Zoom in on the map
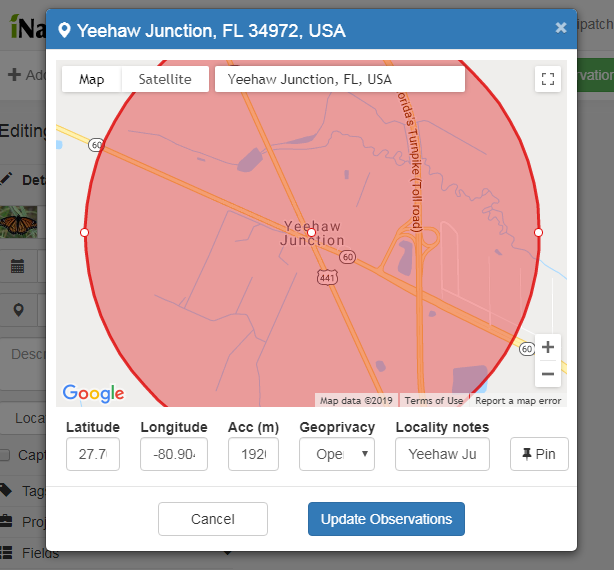This screenshot has width=614, height=570. tap(547, 348)
